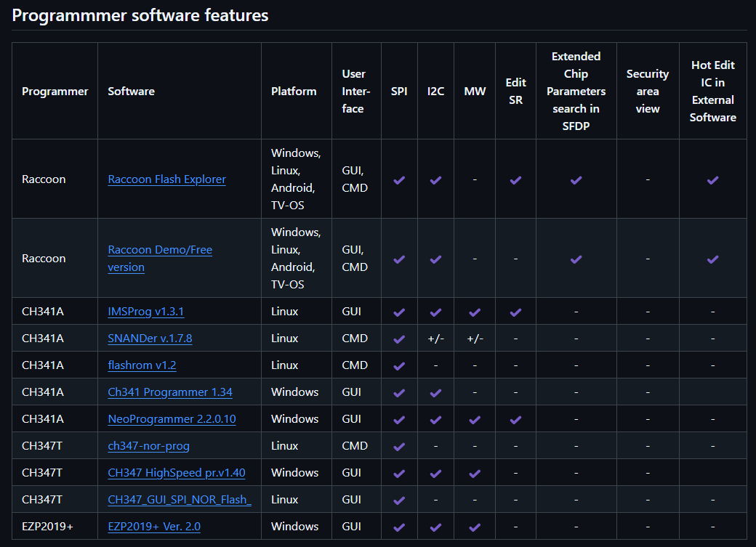Click the Hot Edit checkmark for Raccoon Demo/Free version

tap(713, 259)
